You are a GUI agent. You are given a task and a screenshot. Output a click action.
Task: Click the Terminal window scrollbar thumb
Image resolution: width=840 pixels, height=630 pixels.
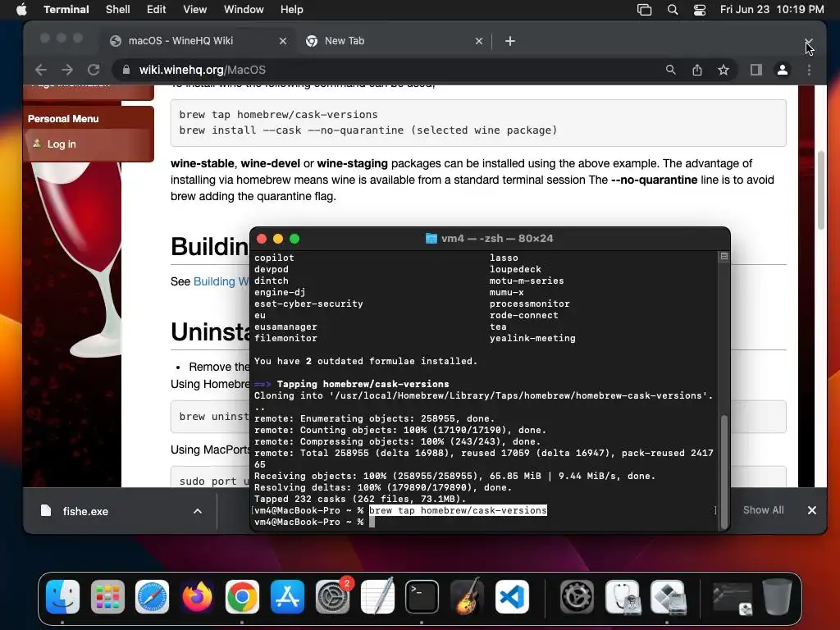pos(724,470)
